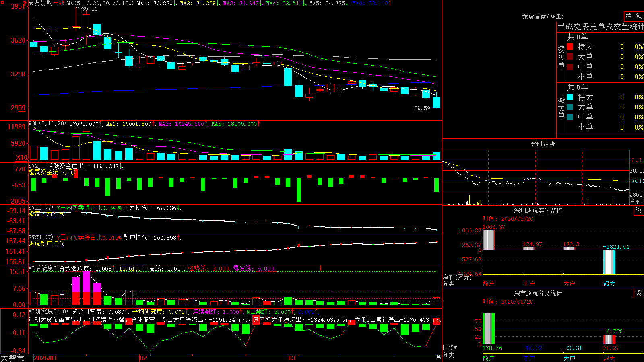
Task: Open the MA(5,10,20,30,60,120) indicator parameters
Action: (x=100, y=3)
